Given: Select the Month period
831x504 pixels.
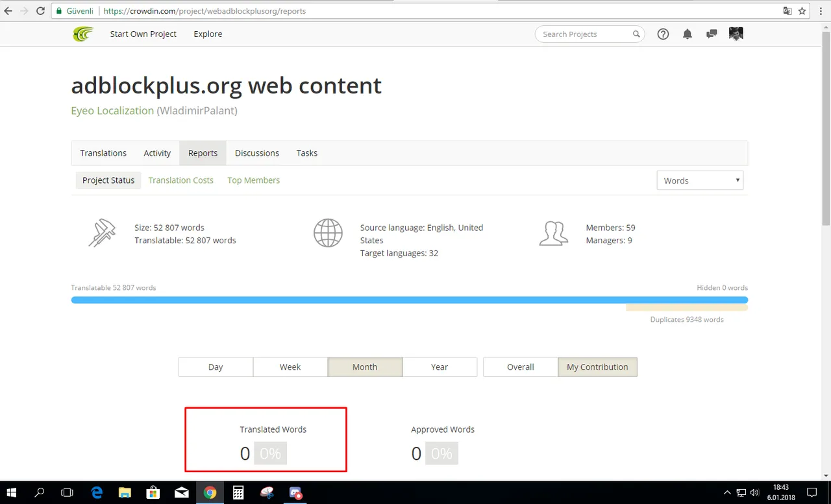Looking at the screenshot, I should point(365,366).
